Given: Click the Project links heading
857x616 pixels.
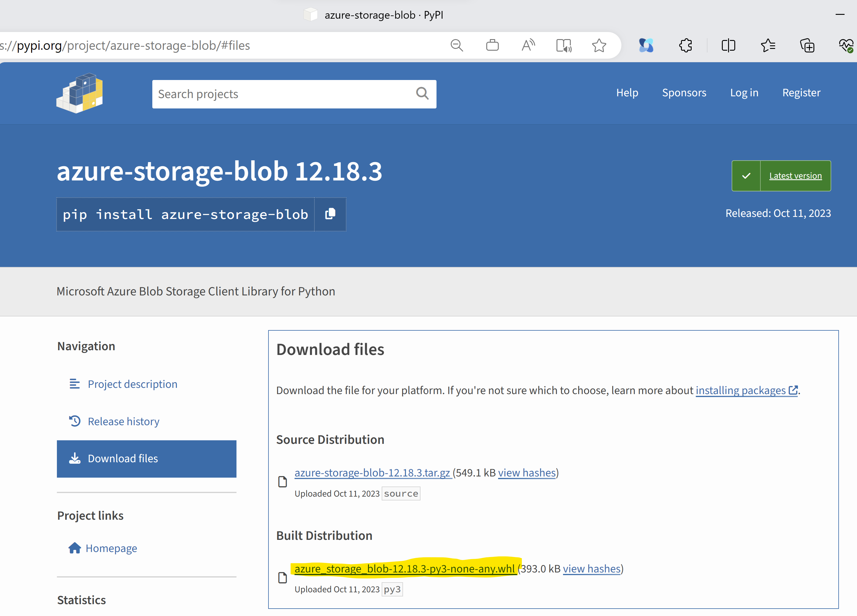Looking at the screenshot, I should pos(90,516).
